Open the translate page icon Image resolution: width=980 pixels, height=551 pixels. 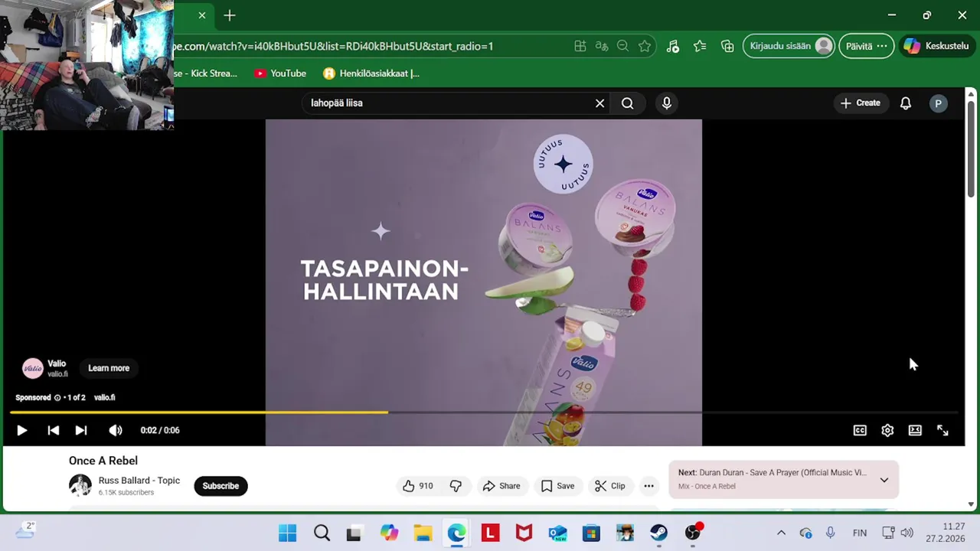(602, 46)
